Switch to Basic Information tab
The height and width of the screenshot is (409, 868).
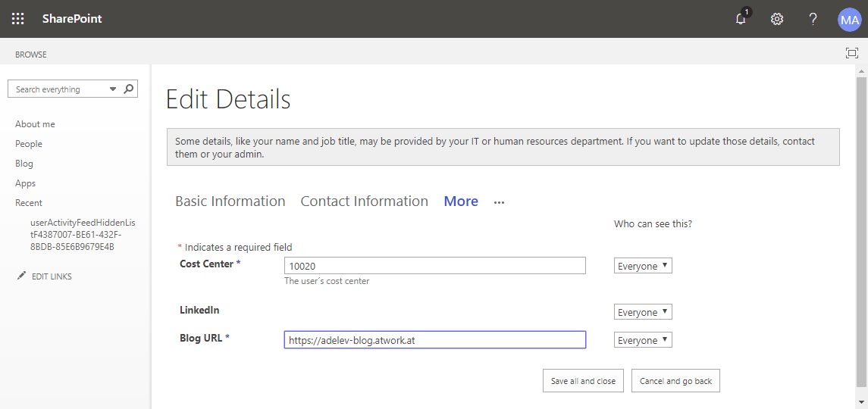[x=230, y=201]
